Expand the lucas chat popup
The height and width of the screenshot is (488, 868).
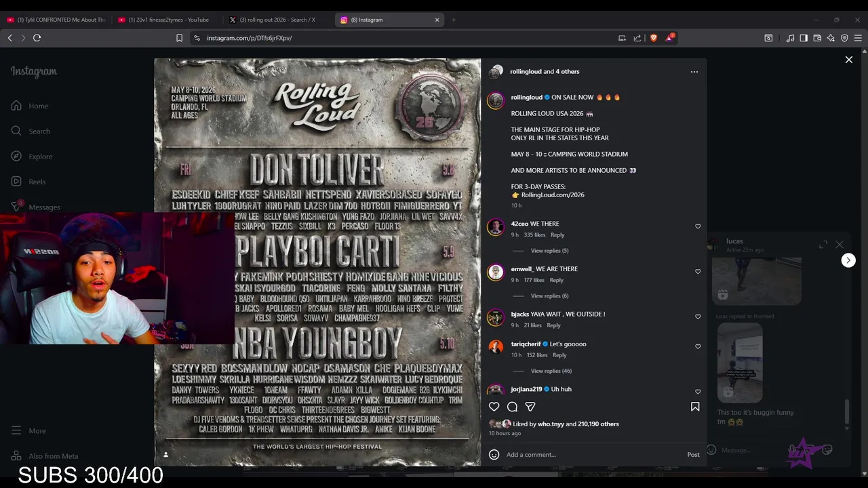(x=823, y=244)
